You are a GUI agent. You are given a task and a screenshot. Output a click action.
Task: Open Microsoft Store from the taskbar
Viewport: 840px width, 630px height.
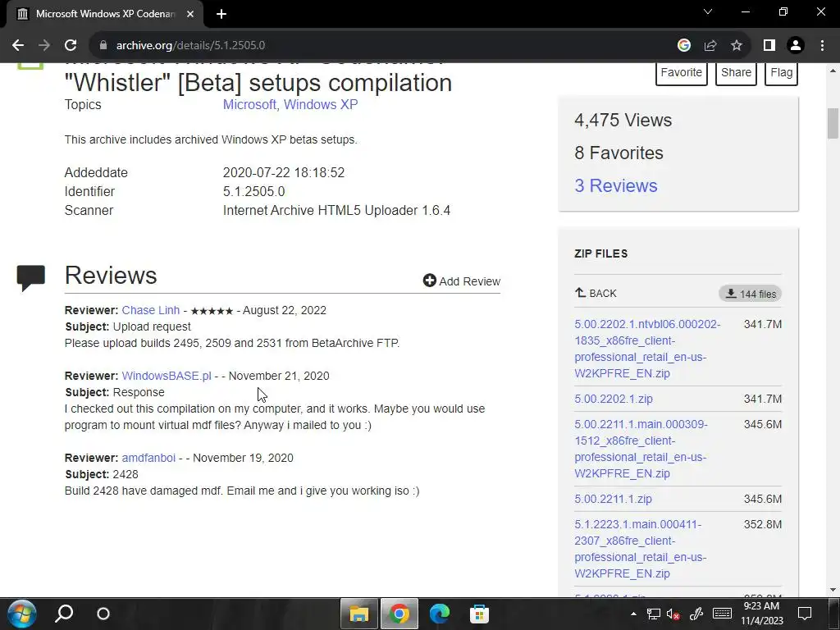479,614
